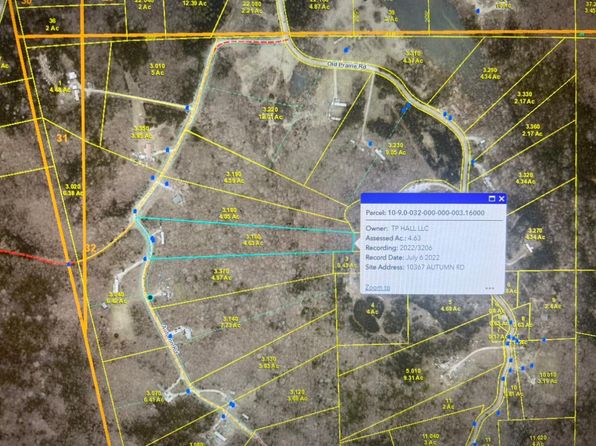The height and width of the screenshot is (446, 596).
Task: Click the 3.270 4.34 Ac parcel label
Action: tap(535, 233)
